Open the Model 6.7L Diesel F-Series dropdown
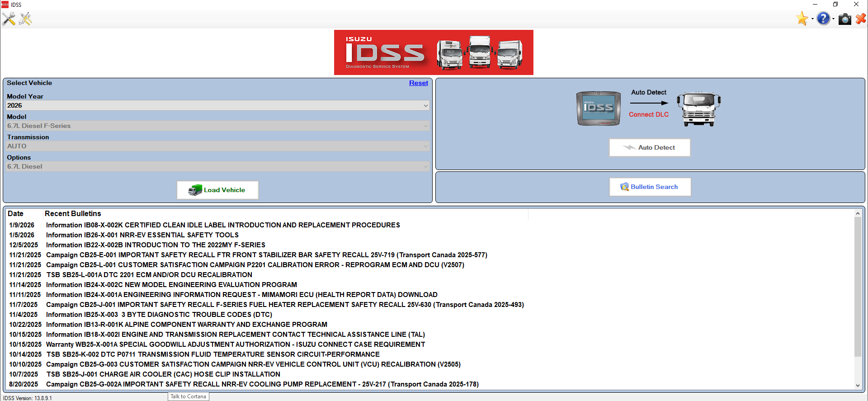Image resolution: width=868 pixels, height=401 pixels. tap(217, 126)
